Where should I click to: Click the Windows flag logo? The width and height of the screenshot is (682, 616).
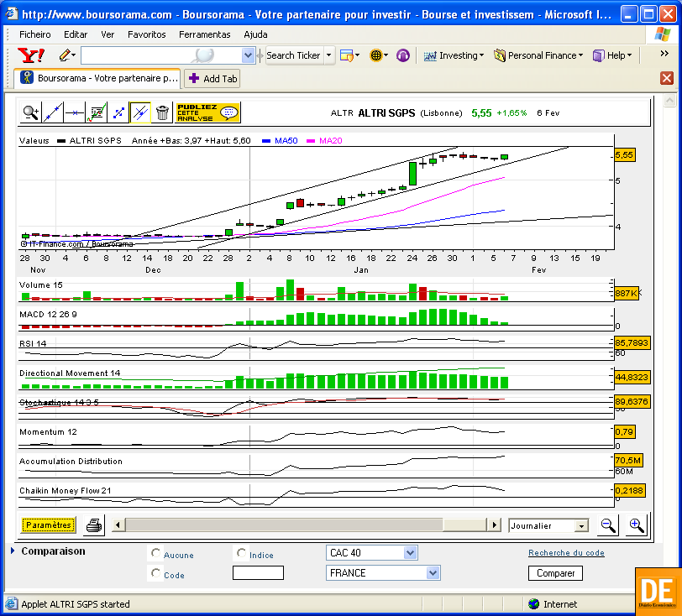[x=662, y=34]
